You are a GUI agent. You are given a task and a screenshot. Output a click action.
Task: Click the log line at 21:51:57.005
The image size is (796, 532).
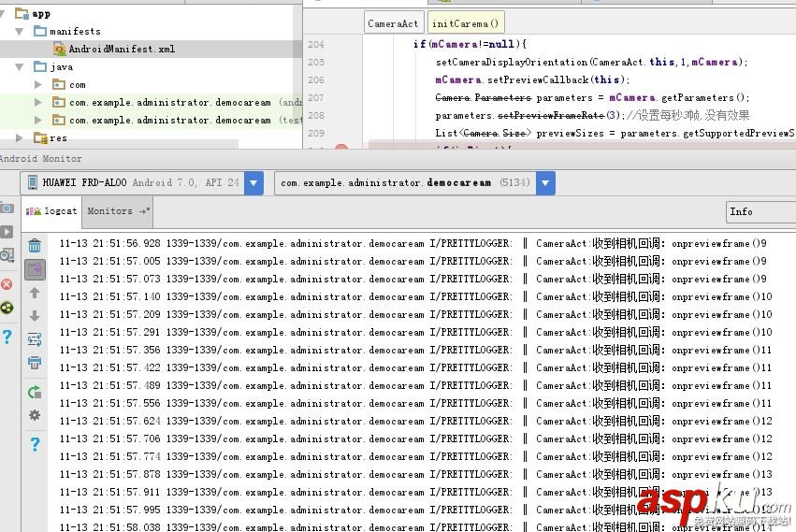click(413, 262)
